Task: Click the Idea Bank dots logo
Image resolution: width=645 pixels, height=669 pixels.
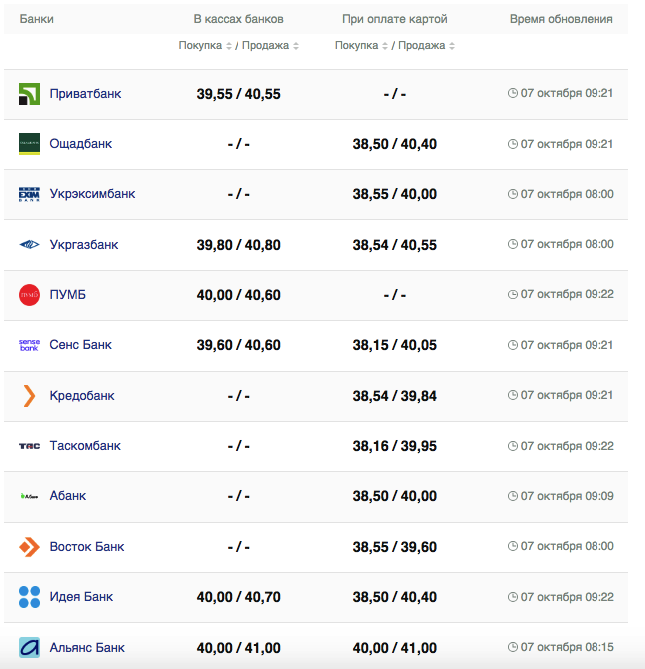Action: [x=29, y=597]
